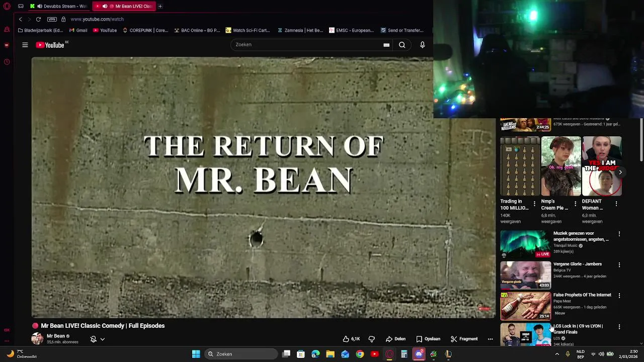Open the Send or Transfer bookmark
The width and height of the screenshot is (644, 362).
click(x=402, y=30)
